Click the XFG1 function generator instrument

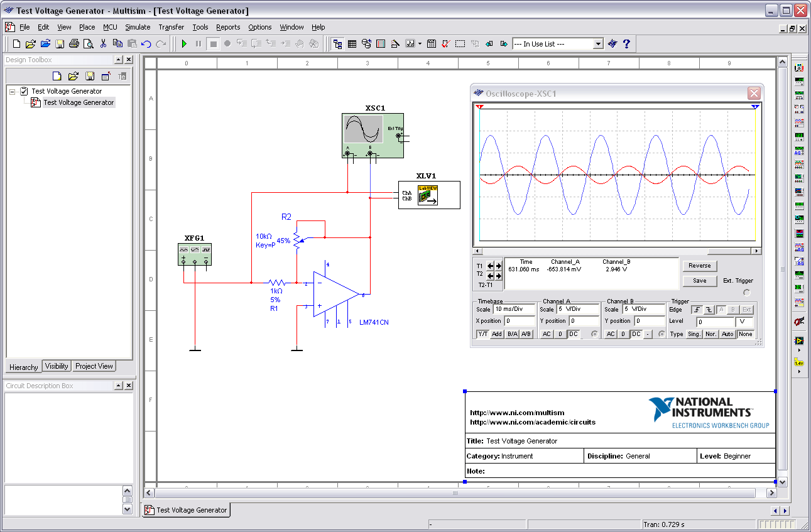[x=194, y=254]
